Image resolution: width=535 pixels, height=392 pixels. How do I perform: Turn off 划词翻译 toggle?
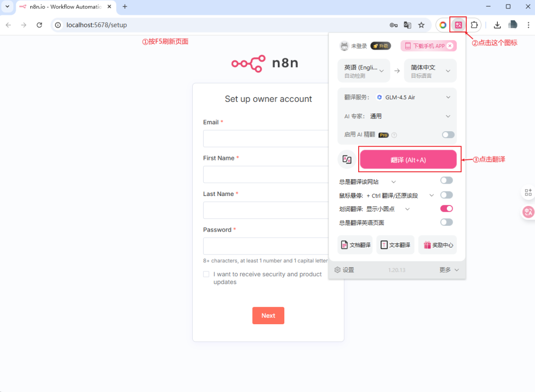tap(446, 208)
